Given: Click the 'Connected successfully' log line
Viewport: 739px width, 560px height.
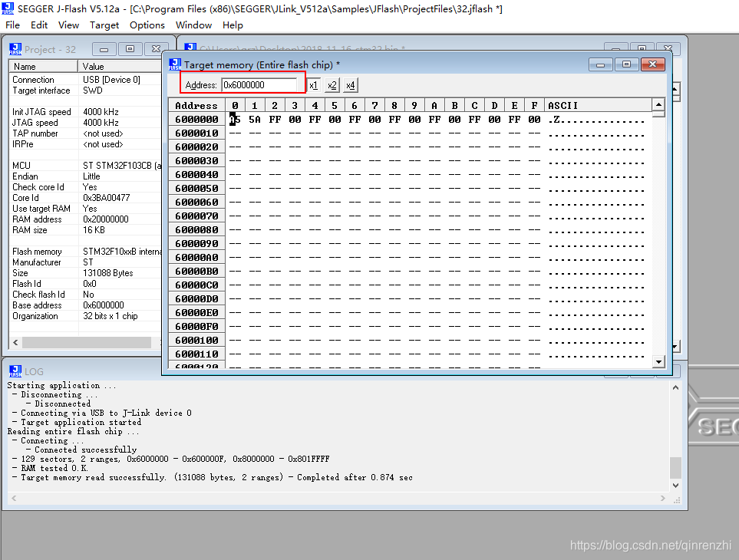Looking at the screenshot, I should pos(81,450).
